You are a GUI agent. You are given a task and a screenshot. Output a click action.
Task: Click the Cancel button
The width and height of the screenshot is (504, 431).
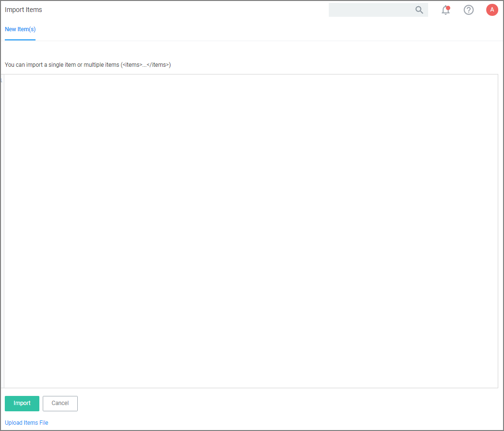pyautogui.click(x=60, y=404)
